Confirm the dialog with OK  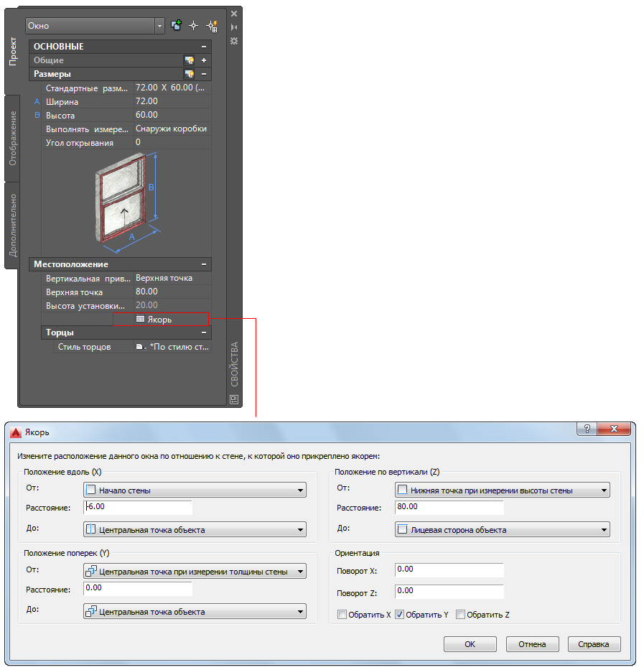(470, 644)
